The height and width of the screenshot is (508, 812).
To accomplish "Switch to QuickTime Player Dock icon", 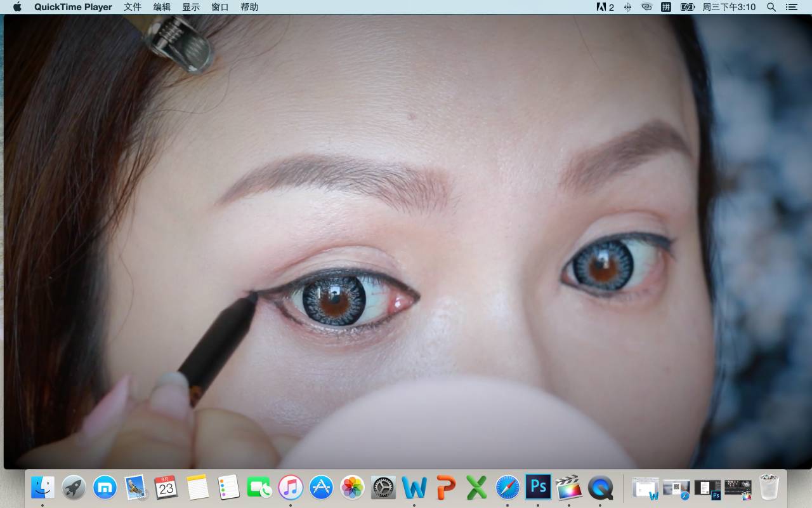I will coord(600,488).
